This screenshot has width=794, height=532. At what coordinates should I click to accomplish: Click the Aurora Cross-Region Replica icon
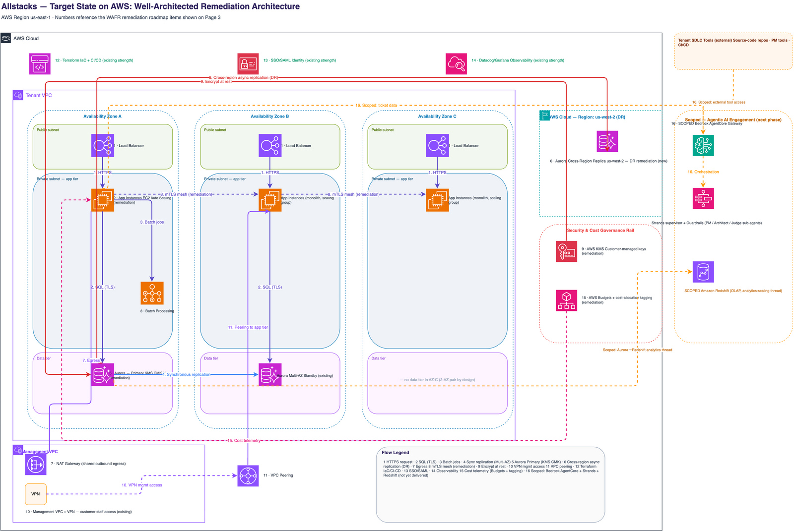click(x=607, y=141)
